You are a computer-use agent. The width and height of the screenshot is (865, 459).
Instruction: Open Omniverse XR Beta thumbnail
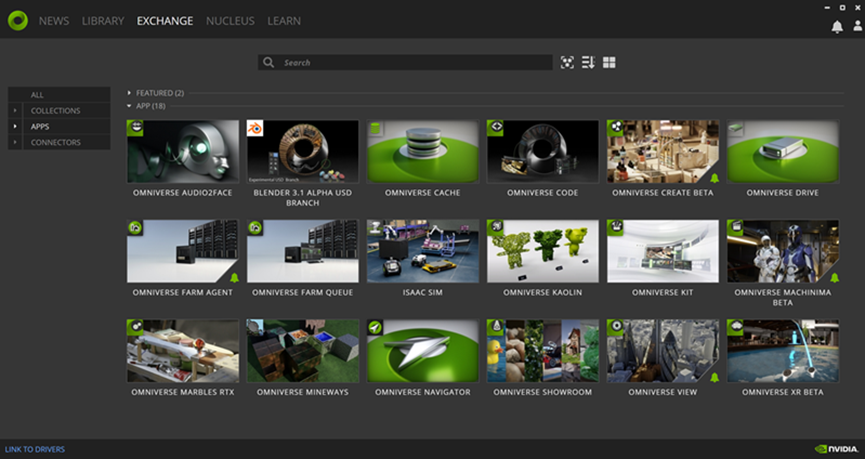[x=783, y=351]
